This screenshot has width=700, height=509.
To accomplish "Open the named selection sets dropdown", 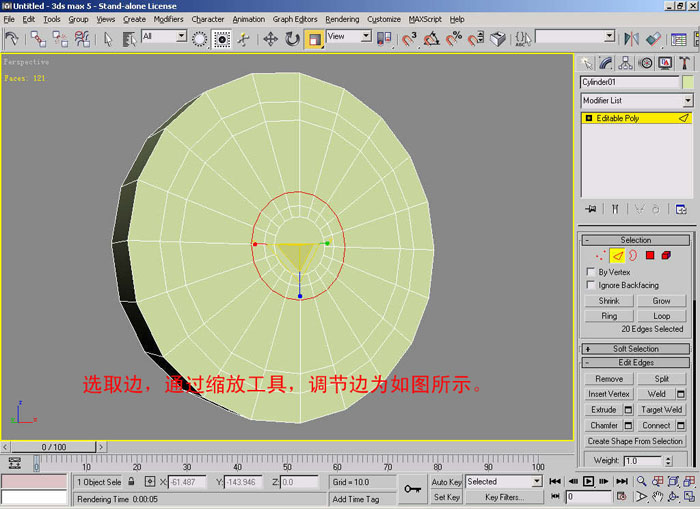I will coord(575,36).
